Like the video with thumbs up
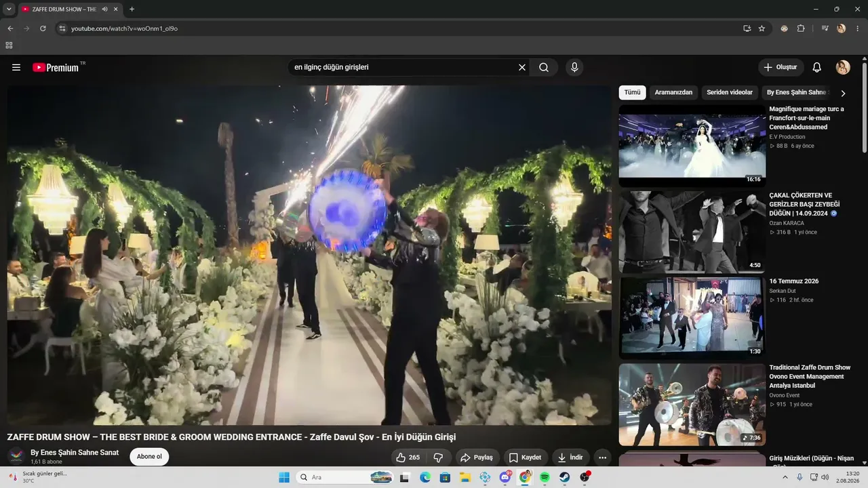The image size is (868, 488). tap(408, 457)
